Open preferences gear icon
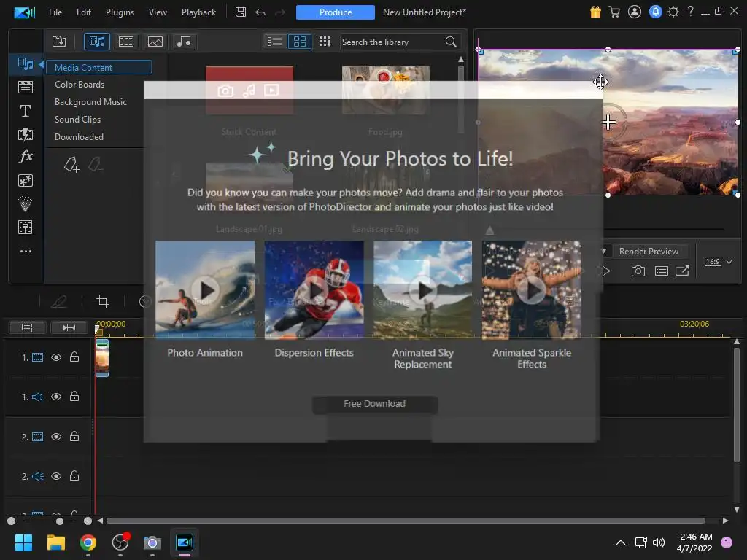The height and width of the screenshot is (560, 747). click(673, 12)
